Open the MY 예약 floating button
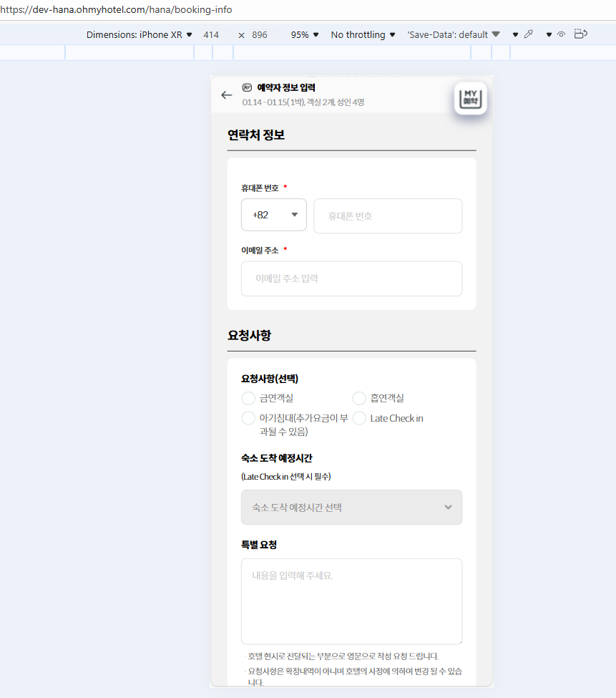 (471, 98)
